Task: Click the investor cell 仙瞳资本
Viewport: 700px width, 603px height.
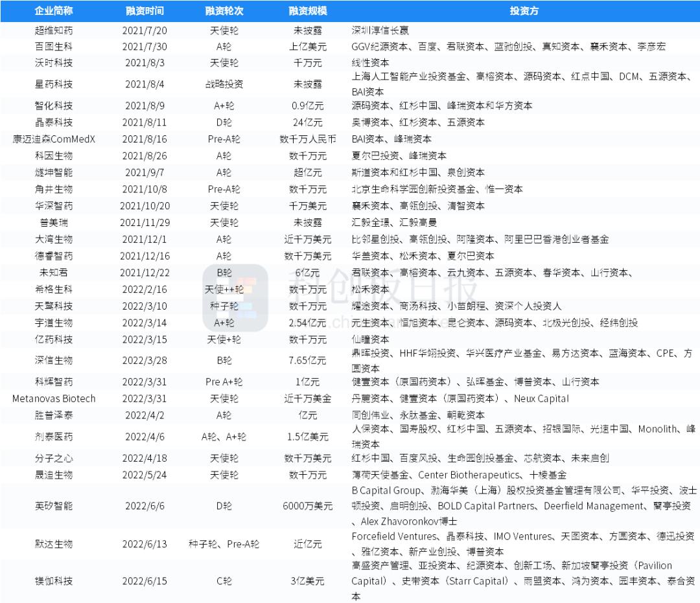Action: 371,339
